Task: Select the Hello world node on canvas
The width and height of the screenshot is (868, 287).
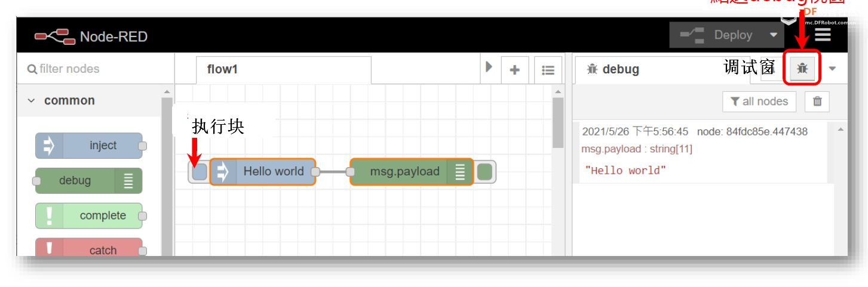Action: point(263,172)
